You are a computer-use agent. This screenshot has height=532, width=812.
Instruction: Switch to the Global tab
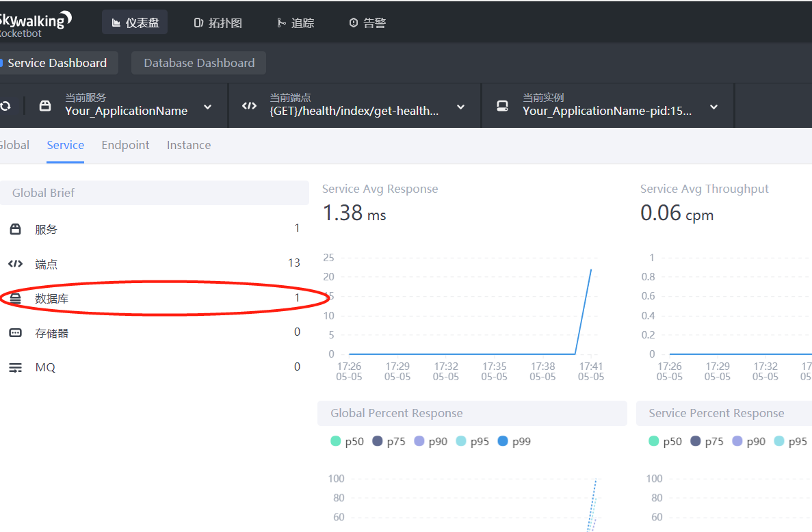[14, 145]
